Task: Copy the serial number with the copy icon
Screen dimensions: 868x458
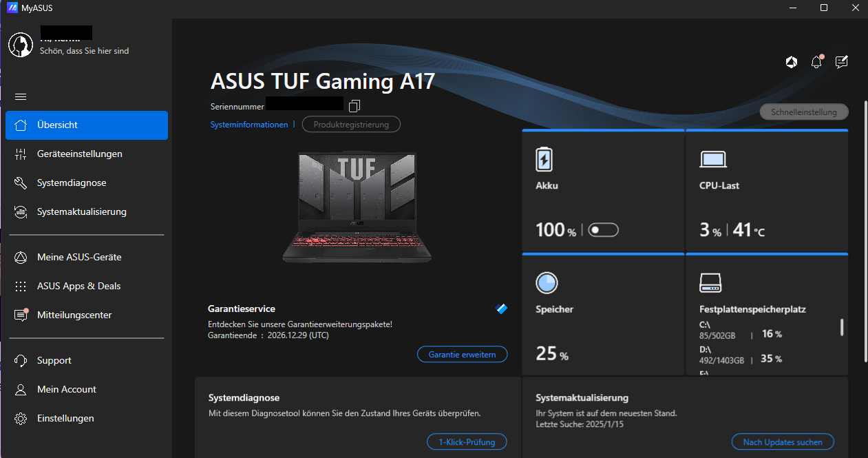Action: (354, 106)
